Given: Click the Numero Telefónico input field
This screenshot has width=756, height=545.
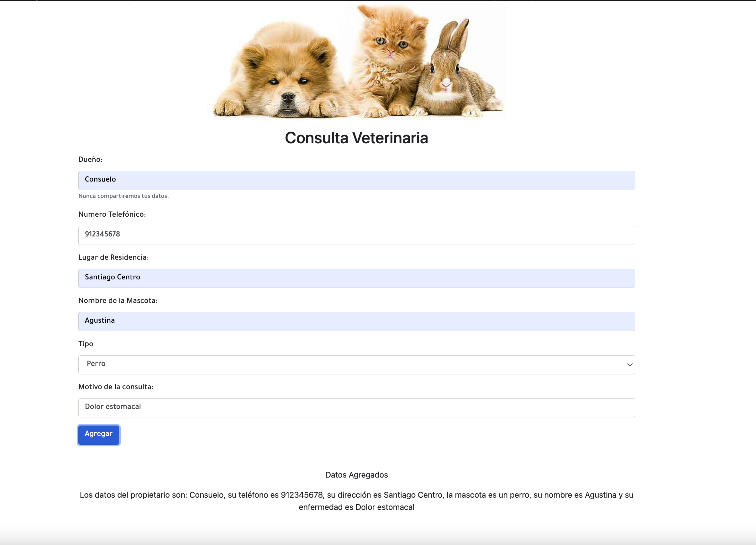Looking at the screenshot, I should pyautogui.click(x=356, y=235).
